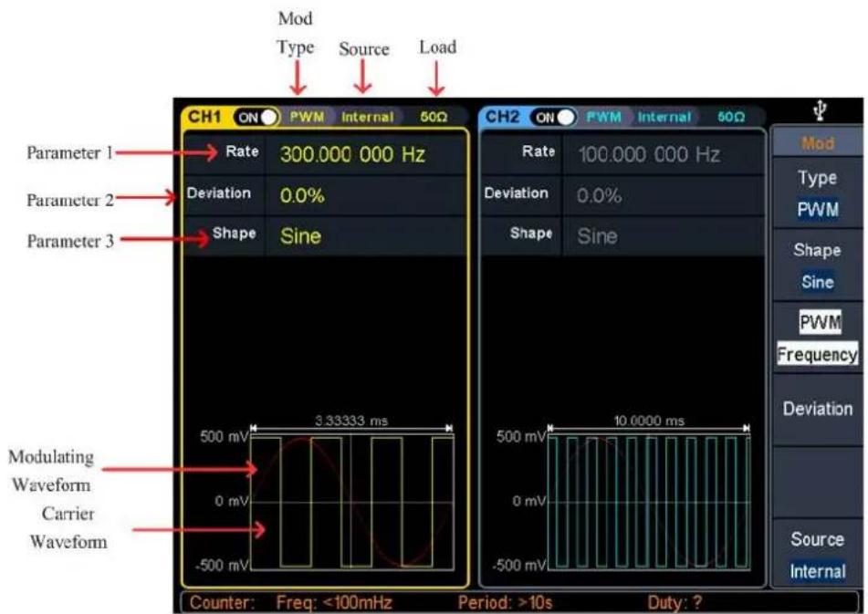This screenshot has height=614, width=868.
Task: Click CH2 50Ω load indicator
Action: pyautogui.click(x=731, y=118)
